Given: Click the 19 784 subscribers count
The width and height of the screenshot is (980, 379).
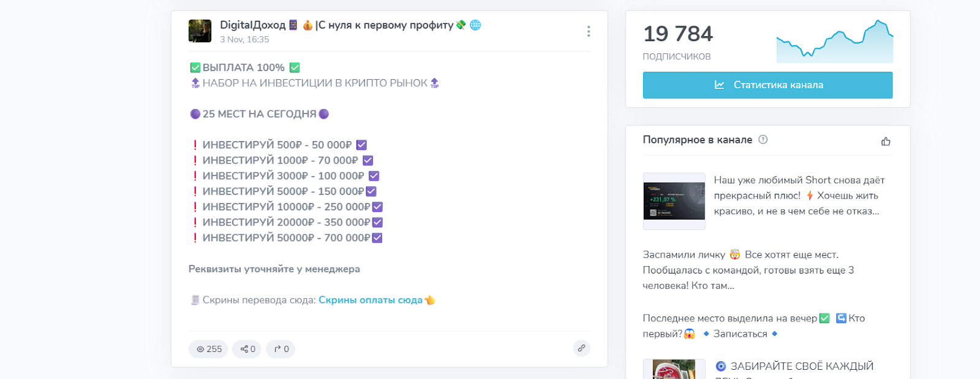Looking at the screenshot, I should pyautogui.click(x=677, y=34).
